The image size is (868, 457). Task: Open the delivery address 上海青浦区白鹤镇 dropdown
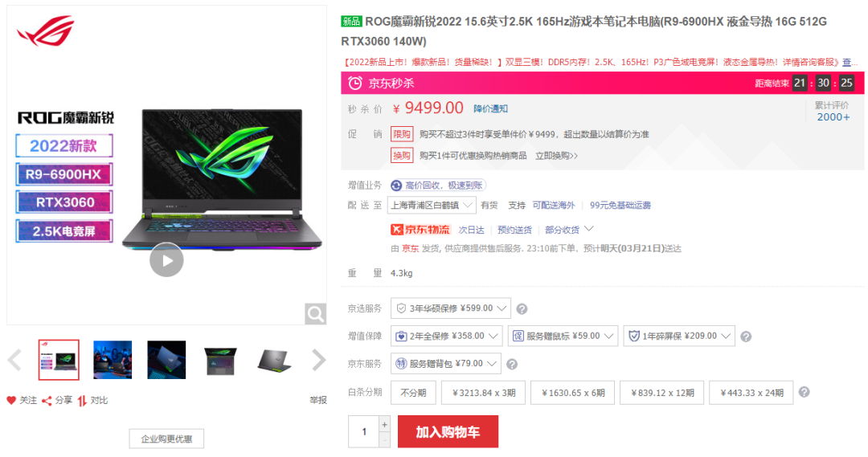(x=432, y=206)
